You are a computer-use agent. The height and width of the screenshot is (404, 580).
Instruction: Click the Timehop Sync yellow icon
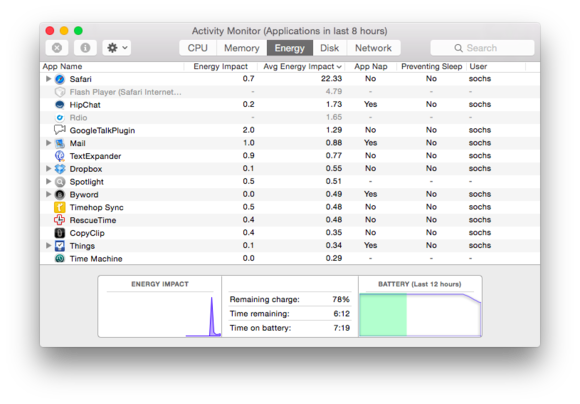60,207
